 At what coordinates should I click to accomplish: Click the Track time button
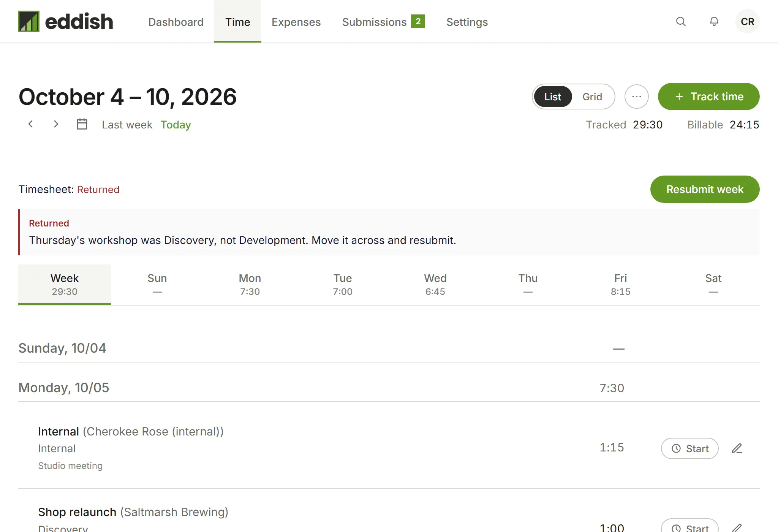point(709,97)
